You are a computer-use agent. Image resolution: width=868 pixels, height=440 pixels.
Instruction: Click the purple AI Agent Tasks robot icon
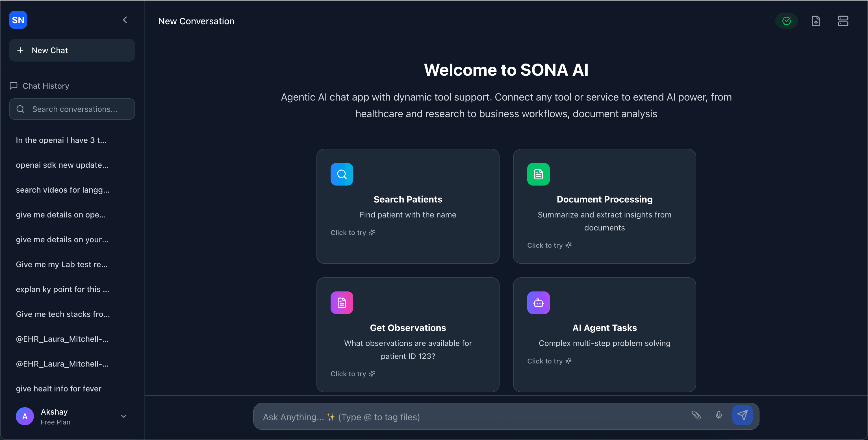538,302
